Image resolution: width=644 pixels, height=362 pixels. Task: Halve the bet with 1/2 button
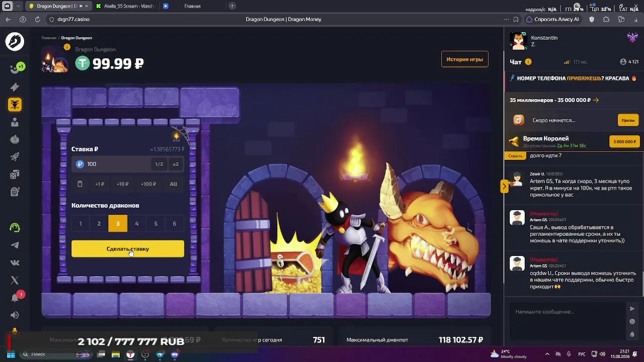(159, 164)
